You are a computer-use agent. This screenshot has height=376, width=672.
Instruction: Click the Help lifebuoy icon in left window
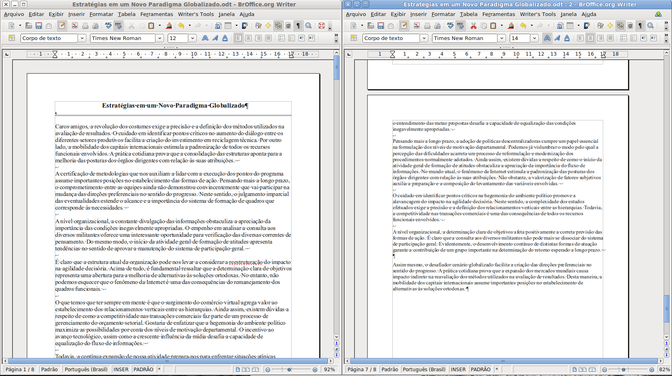(321, 26)
